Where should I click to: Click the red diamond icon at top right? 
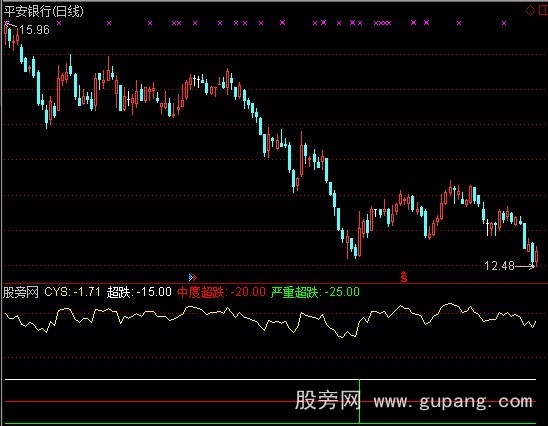pyautogui.click(x=530, y=11)
